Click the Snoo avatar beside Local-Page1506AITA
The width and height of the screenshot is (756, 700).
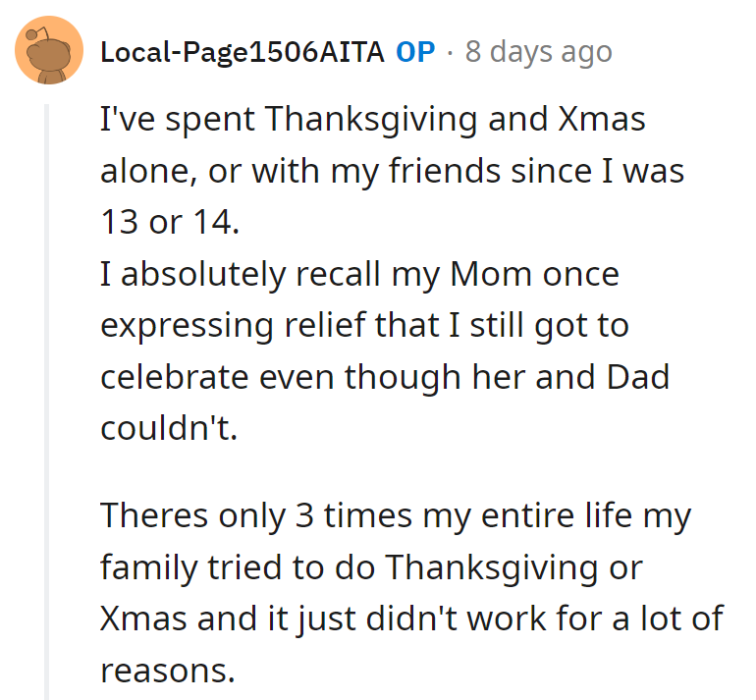pyautogui.click(x=48, y=51)
